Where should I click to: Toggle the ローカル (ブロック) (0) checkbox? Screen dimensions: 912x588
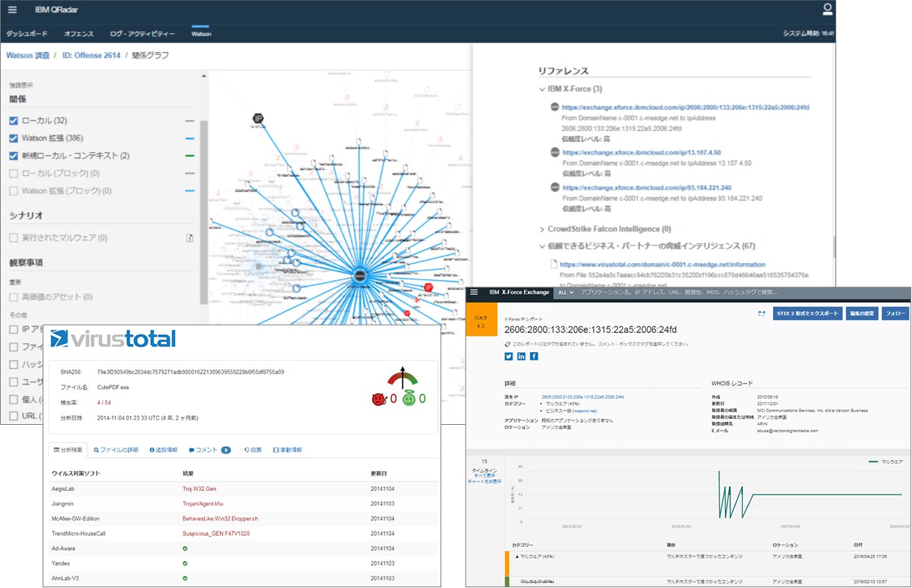coord(14,173)
